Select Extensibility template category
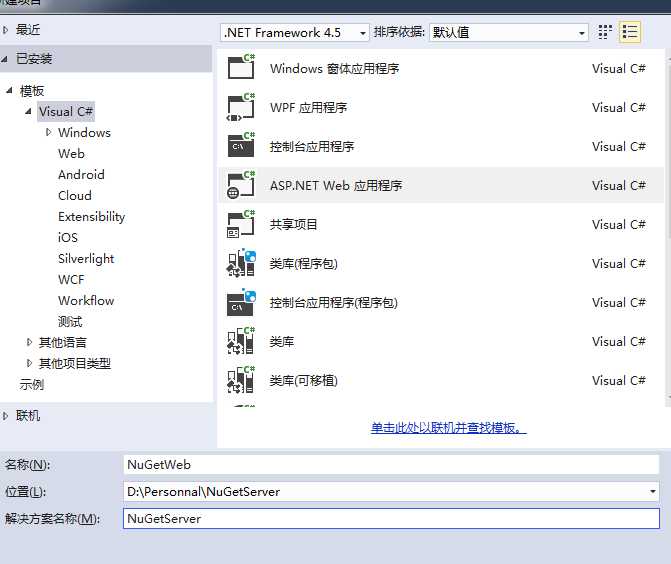671x564 pixels. 92,217
